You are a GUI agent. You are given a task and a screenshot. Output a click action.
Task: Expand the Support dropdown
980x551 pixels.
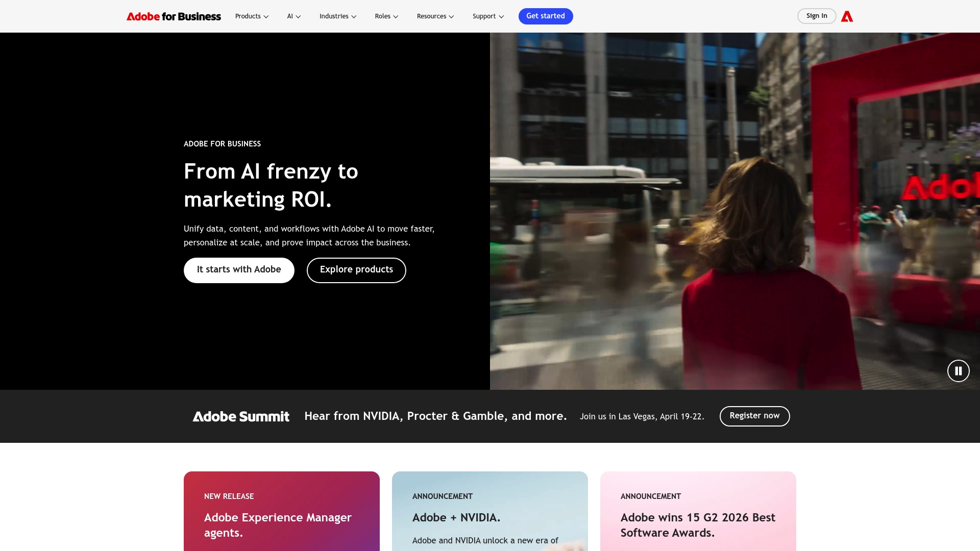488,16
